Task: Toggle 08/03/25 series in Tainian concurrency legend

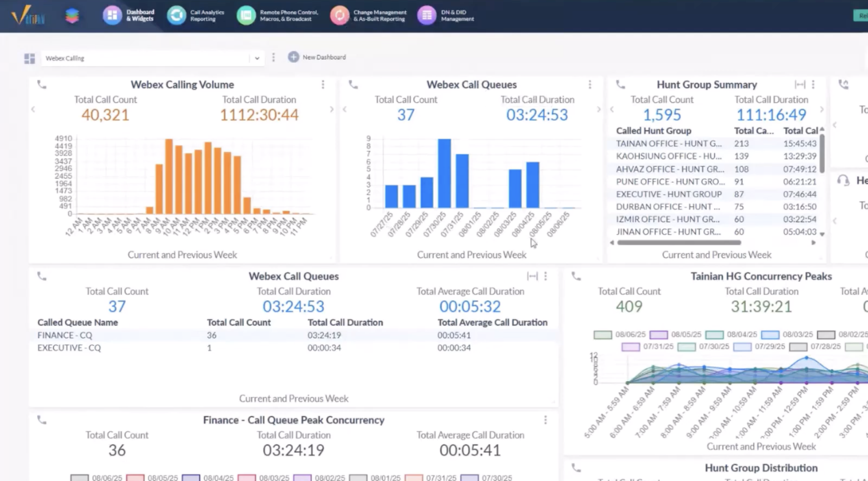Action: (x=770, y=335)
